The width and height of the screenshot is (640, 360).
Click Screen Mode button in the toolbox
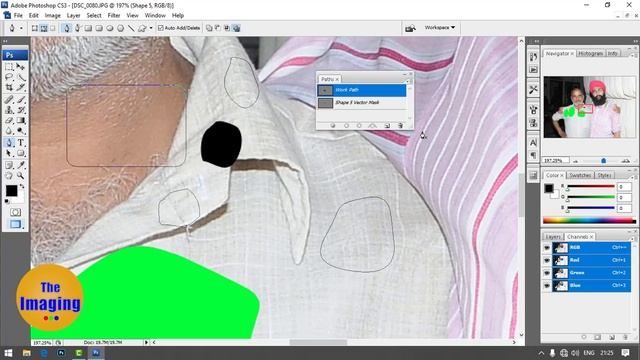pyautogui.click(x=16, y=224)
